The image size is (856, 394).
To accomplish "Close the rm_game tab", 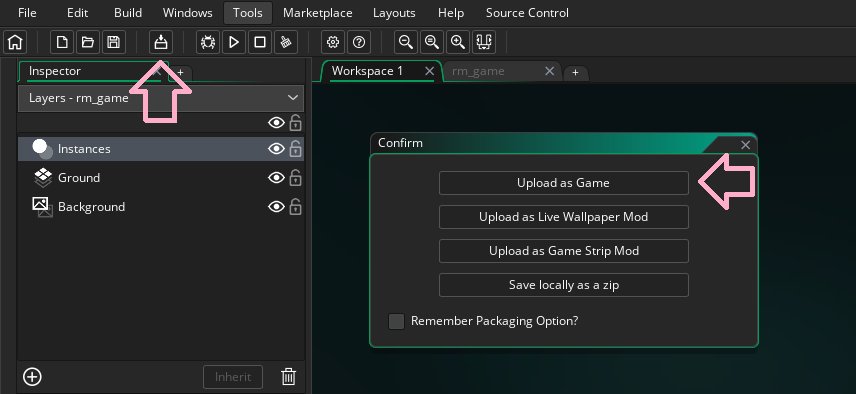I will tap(550, 71).
